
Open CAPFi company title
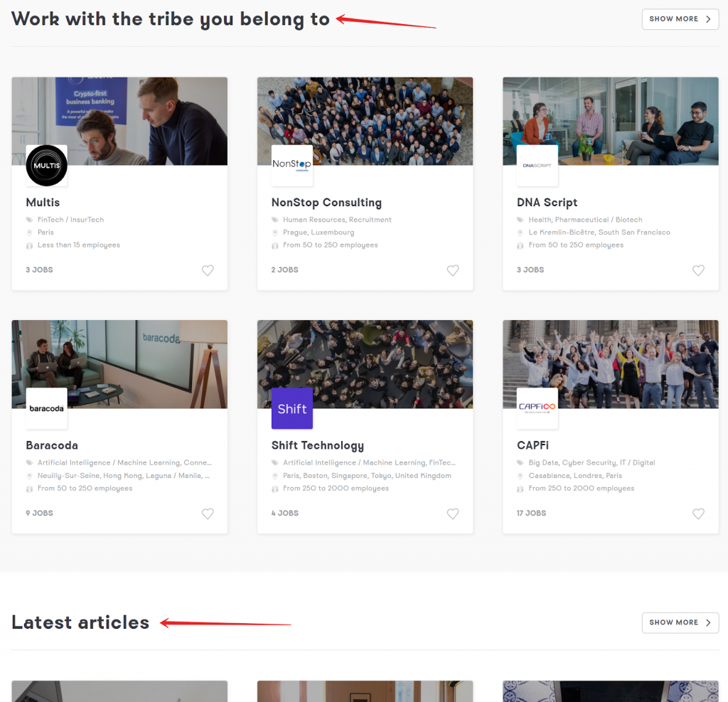532,445
